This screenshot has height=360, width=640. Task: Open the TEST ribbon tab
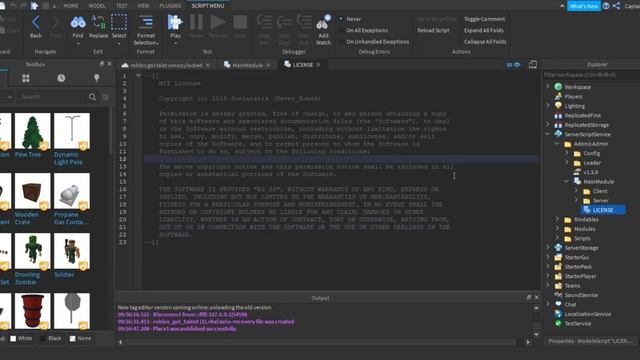pos(122,6)
